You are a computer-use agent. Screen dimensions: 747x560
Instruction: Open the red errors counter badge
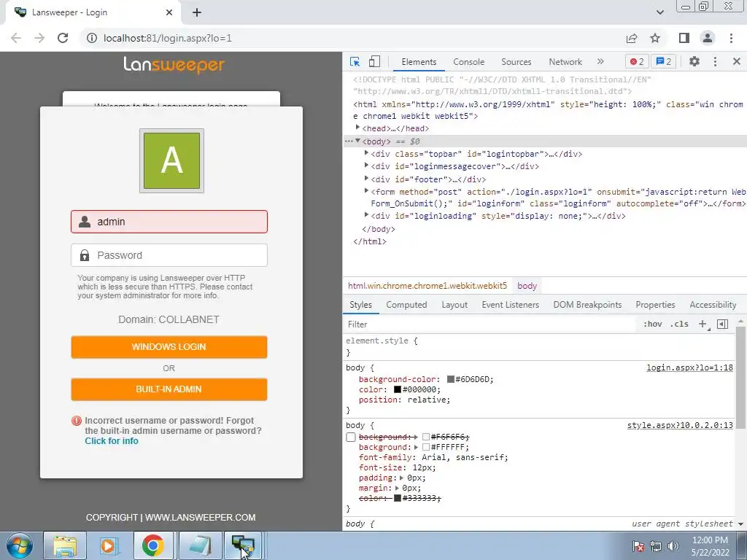636,61
